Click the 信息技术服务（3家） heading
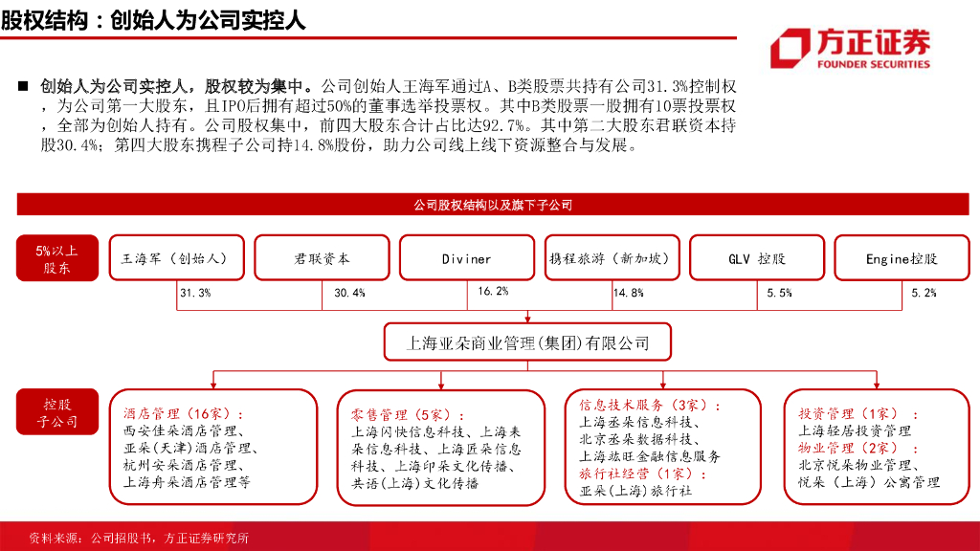980x551 pixels. tap(650, 406)
